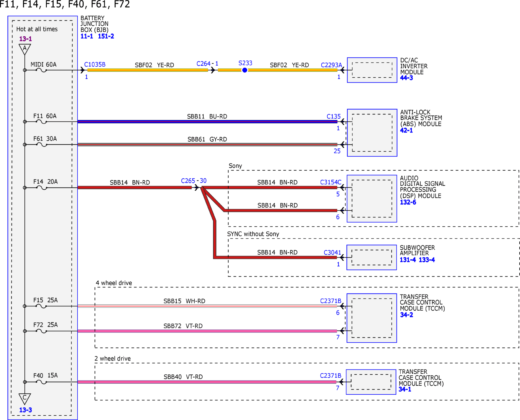The image size is (520, 420).
Task: Open Subwoofer Amplifier reference 133-4
Action: tap(427, 260)
